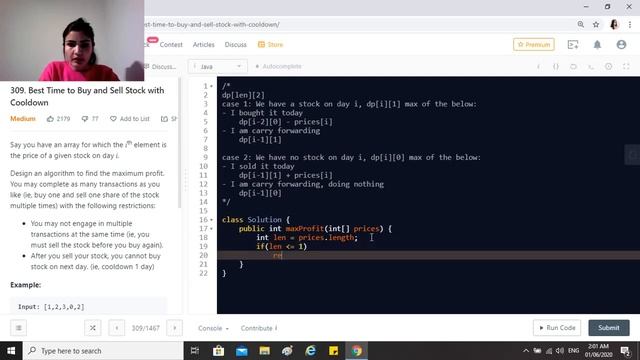Viewport: 640px width, 360px height.
Task: Reset code to default with the revert icon
Action: pos(573,66)
